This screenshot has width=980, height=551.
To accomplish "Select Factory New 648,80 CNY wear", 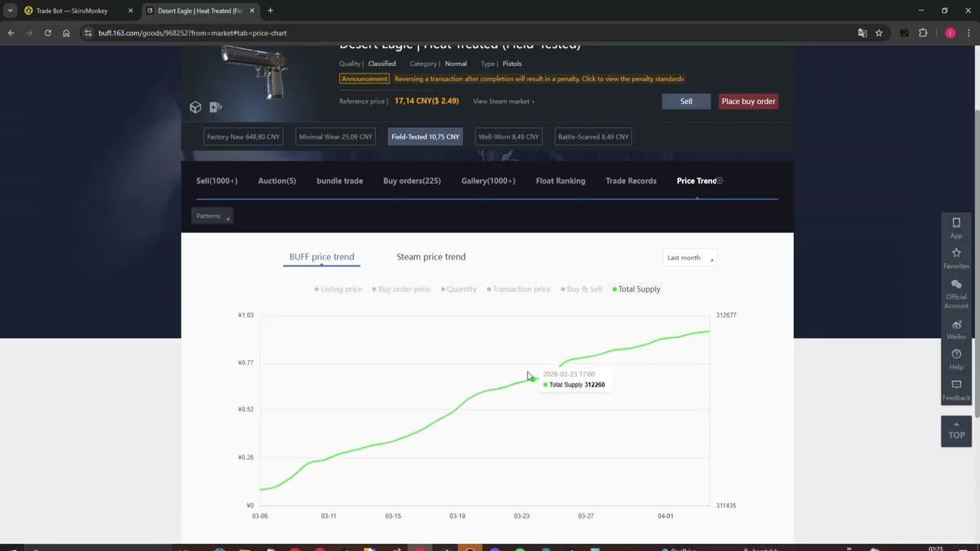I will pos(243,137).
